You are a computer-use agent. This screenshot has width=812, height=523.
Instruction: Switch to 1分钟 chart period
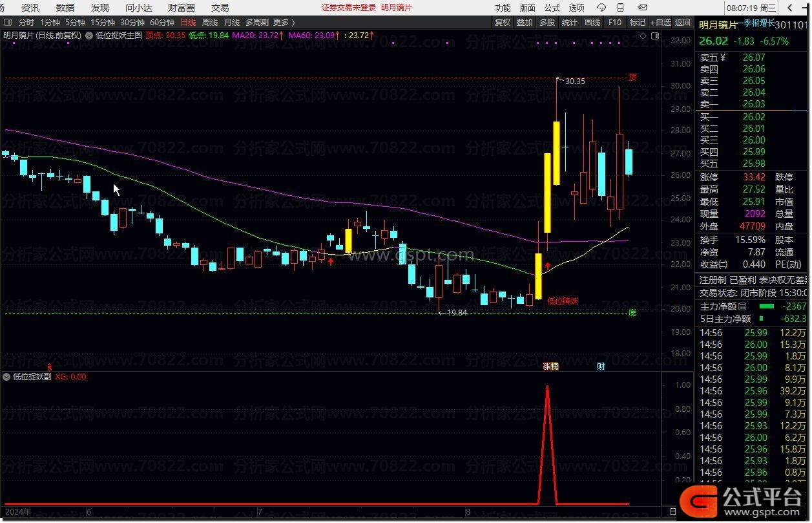(x=50, y=22)
